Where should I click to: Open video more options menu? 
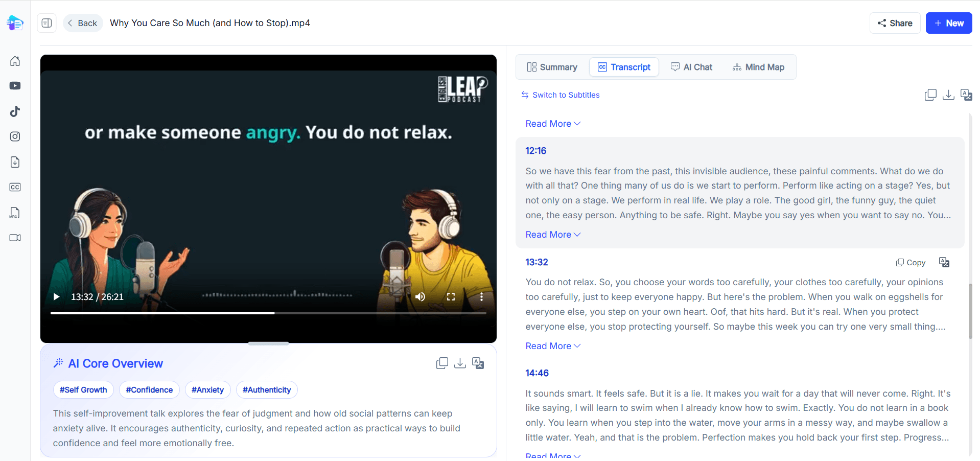pos(481,297)
